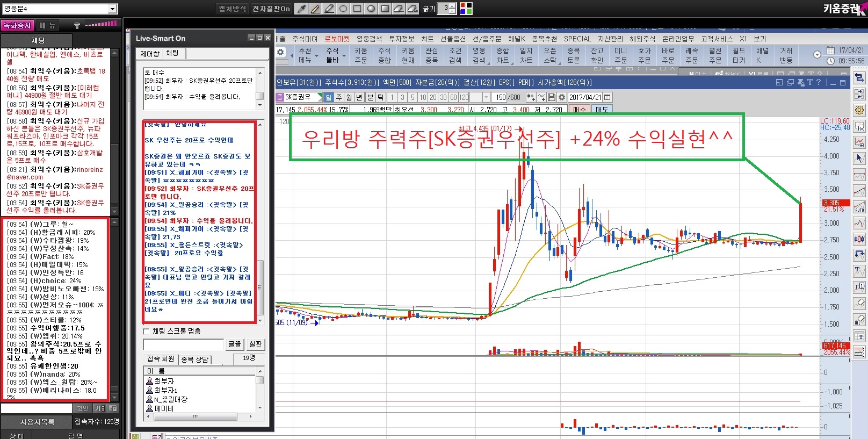Select the 분 minute chart period

[x=371, y=97]
